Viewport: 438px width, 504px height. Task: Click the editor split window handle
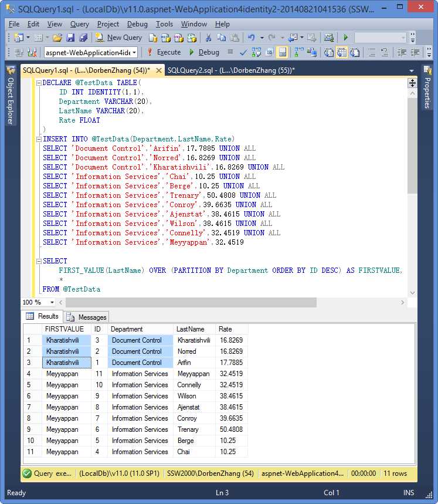412,83
